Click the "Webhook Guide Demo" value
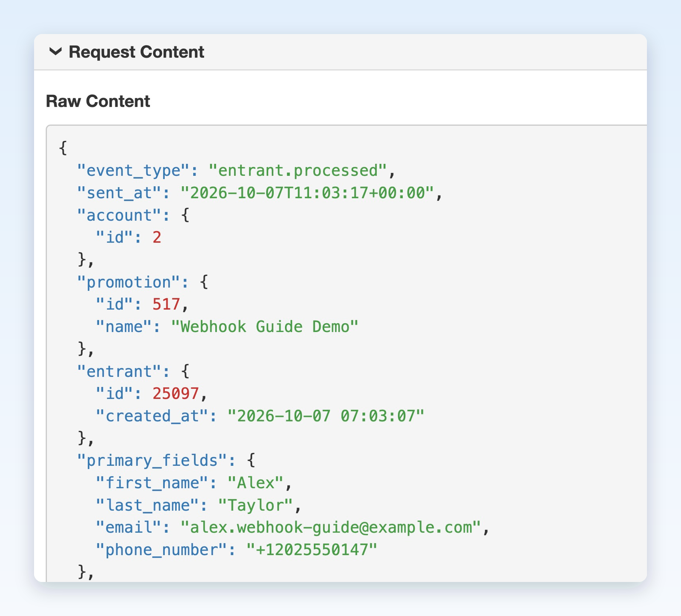This screenshot has height=616, width=681. 265,327
